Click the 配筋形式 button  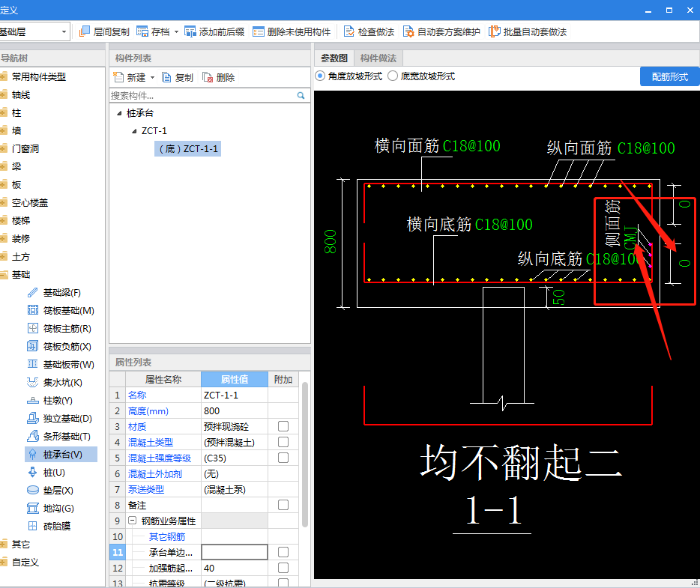point(669,76)
